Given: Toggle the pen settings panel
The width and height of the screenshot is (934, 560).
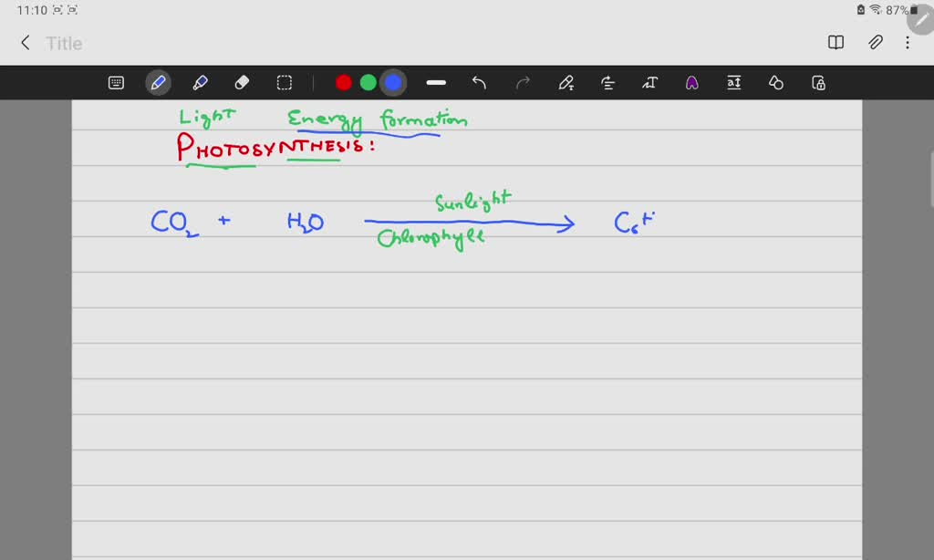Looking at the screenshot, I should 566,82.
